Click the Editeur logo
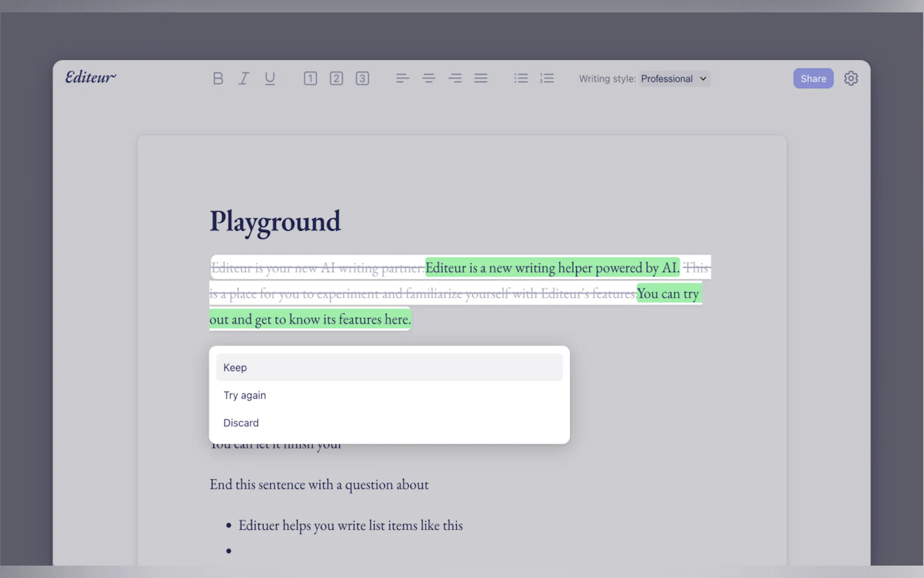Image resolution: width=924 pixels, height=578 pixels. pos(91,78)
